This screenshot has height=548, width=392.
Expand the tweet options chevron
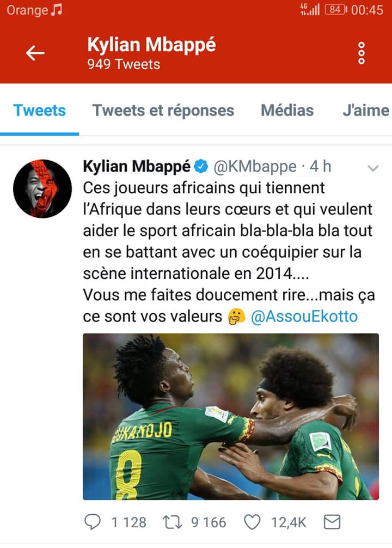coord(373,168)
